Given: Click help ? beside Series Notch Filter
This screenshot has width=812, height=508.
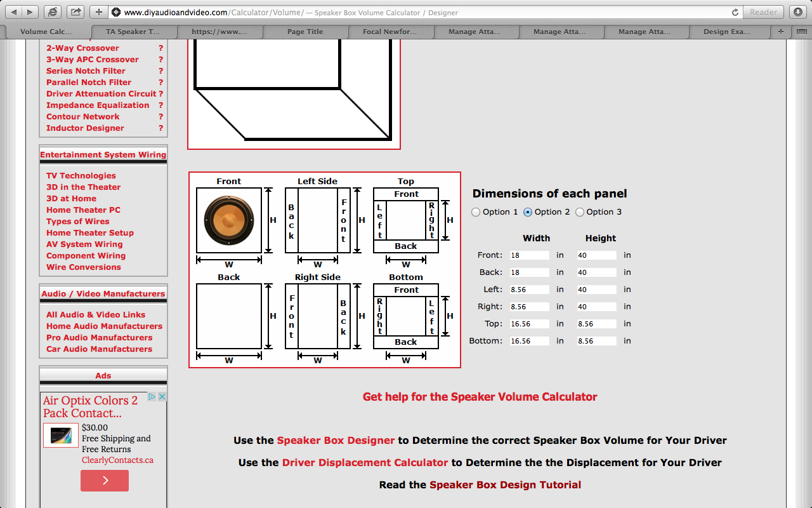Looking at the screenshot, I should click(x=161, y=71).
